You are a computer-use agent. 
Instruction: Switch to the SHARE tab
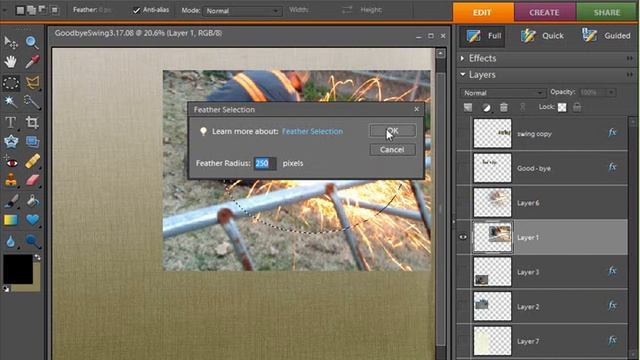tap(607, 12)
